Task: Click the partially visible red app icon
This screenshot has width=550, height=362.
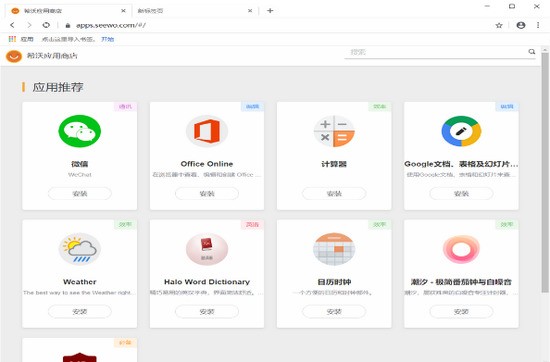Action: [80, 357]
